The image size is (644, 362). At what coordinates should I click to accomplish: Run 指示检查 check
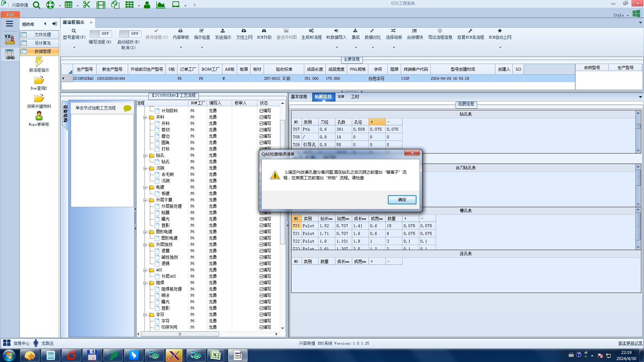202,34
